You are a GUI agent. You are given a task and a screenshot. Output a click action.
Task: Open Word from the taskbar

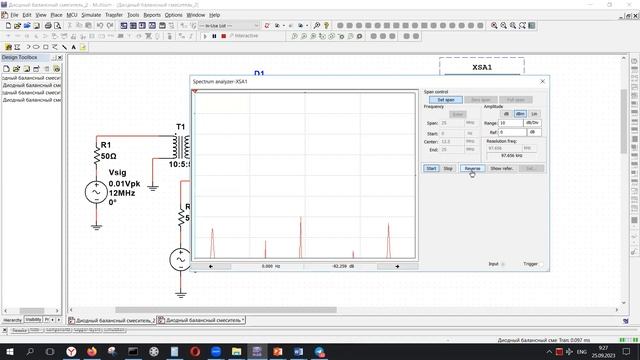tap(298, 351)
